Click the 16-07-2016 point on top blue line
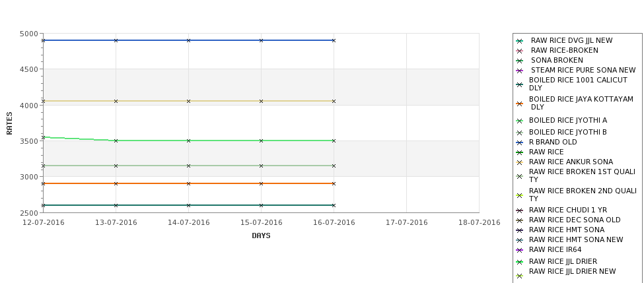This screenshot has height=283, width=644. [x=334, y=41]
